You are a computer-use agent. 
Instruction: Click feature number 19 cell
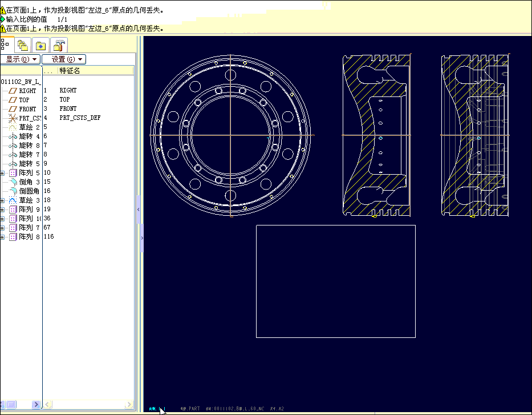click(47, 209)
